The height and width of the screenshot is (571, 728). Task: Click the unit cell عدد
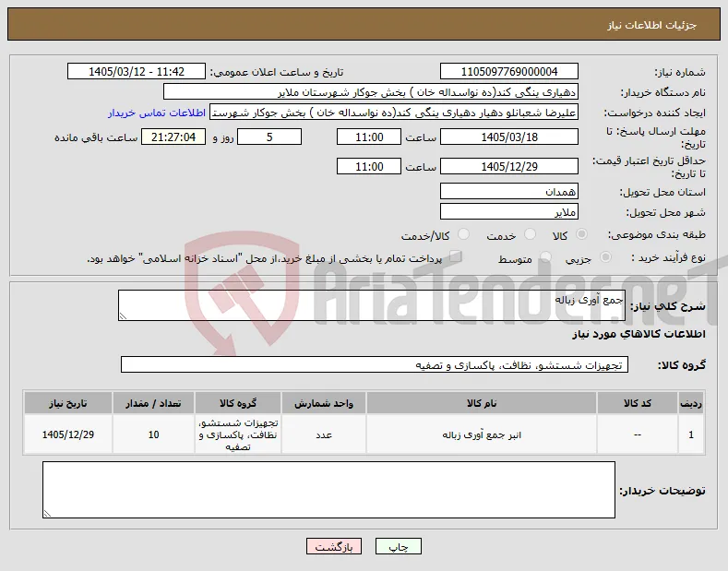tap(324, 434)
